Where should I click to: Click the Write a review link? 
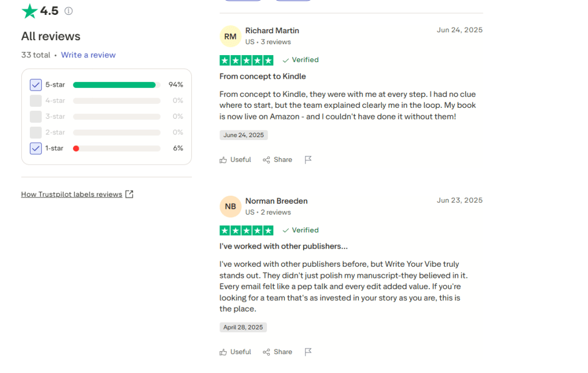click(x=88, y=55)
